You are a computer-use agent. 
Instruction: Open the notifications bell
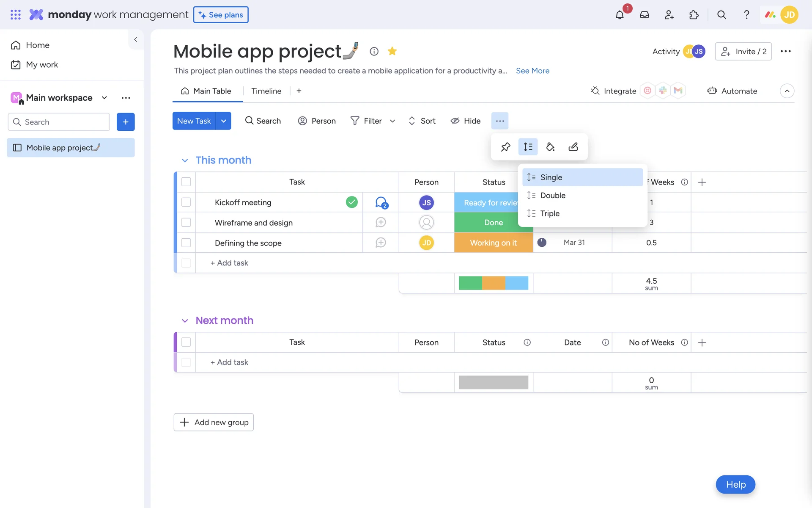(620, 15)
